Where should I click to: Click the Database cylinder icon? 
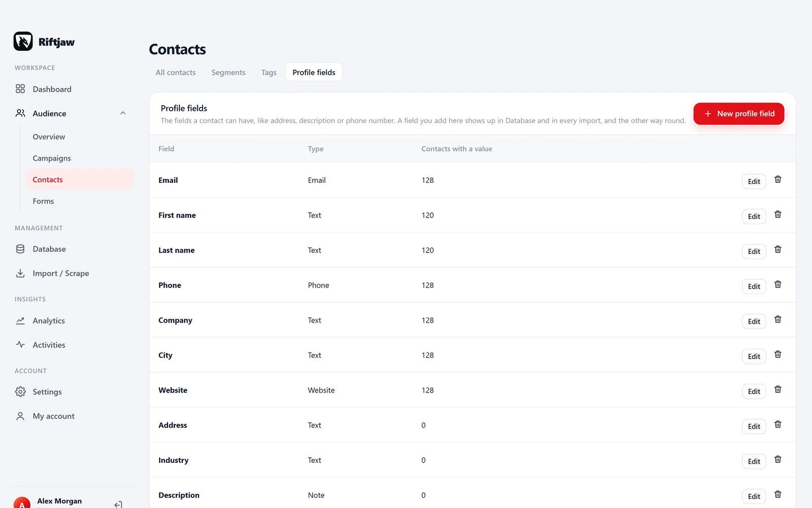[20, 249]
